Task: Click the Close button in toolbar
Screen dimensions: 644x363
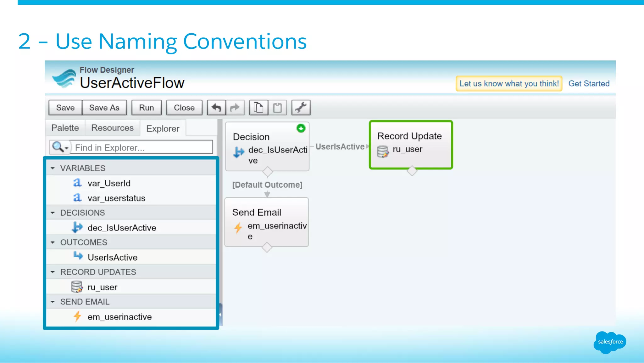Action: [184, 108]
